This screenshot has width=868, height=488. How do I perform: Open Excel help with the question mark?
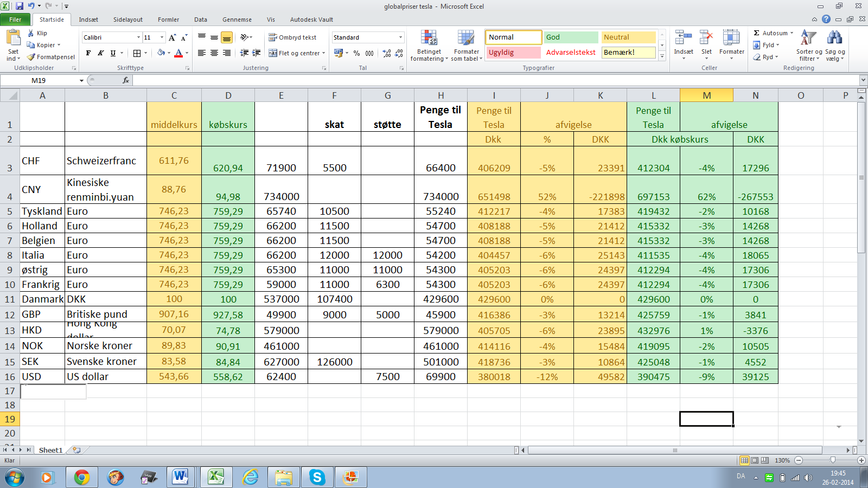point(826,19)
